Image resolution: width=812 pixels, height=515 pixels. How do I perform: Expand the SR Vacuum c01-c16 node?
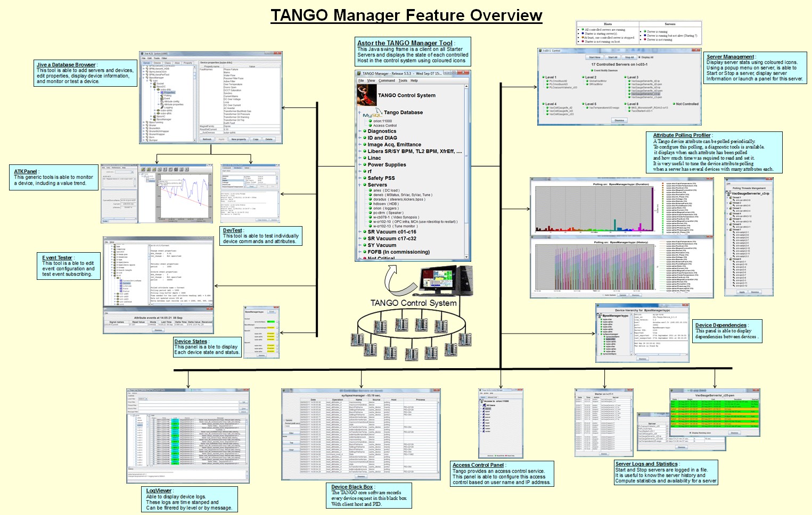tap(360, 232)
